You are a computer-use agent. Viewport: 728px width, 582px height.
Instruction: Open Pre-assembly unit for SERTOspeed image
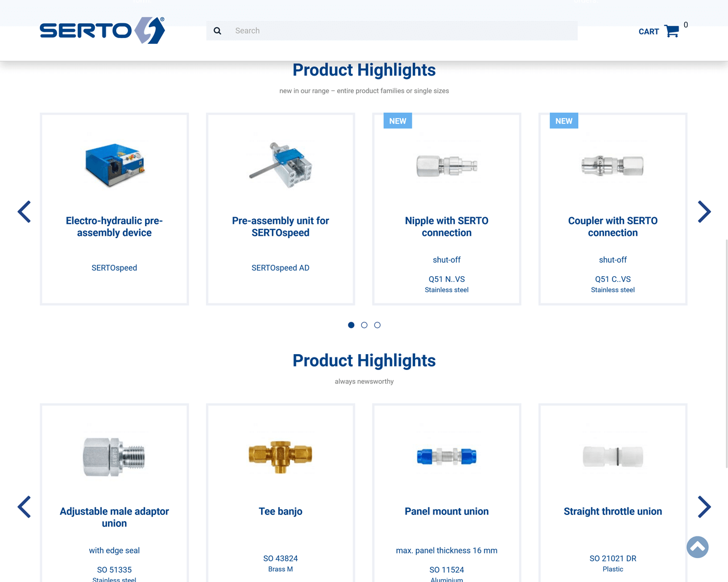coord(280,165)
